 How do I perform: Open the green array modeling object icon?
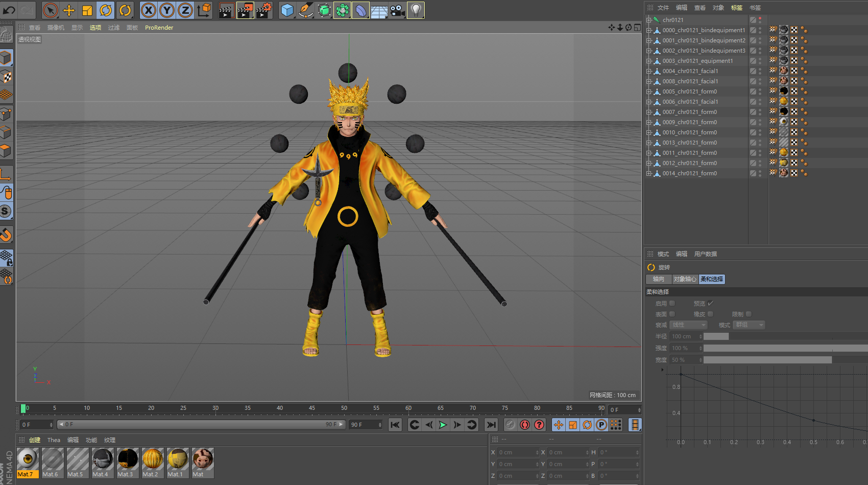point(343,10)
